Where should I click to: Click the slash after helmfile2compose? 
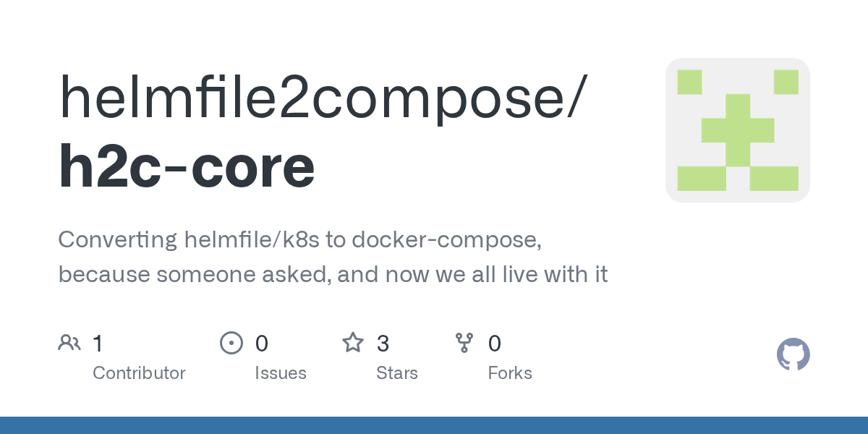(x=574, y=98)
